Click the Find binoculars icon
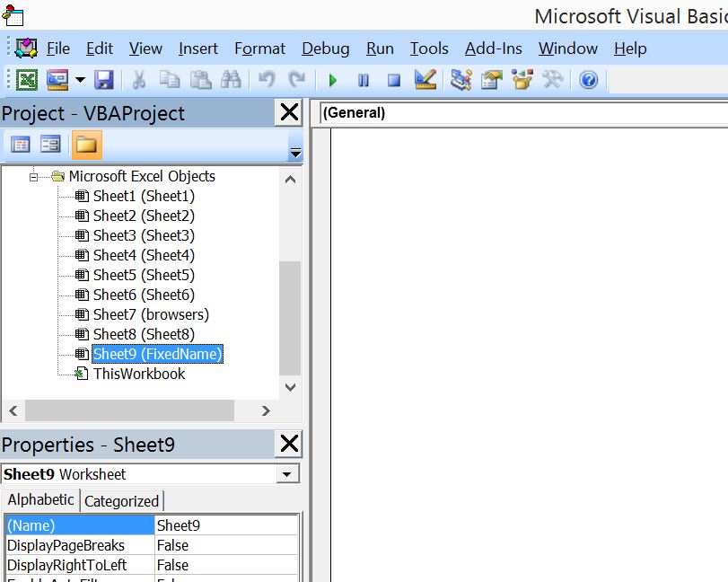Screen dimensions: 728x582 [231, 80]
